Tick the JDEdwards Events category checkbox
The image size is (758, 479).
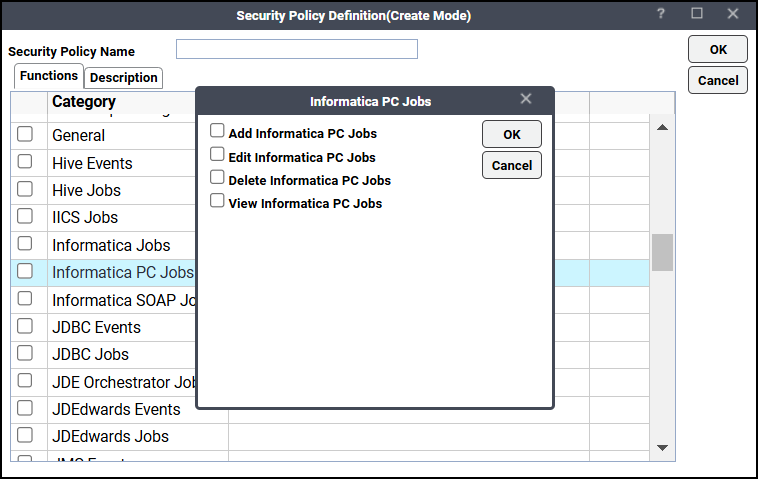[25, 408]
